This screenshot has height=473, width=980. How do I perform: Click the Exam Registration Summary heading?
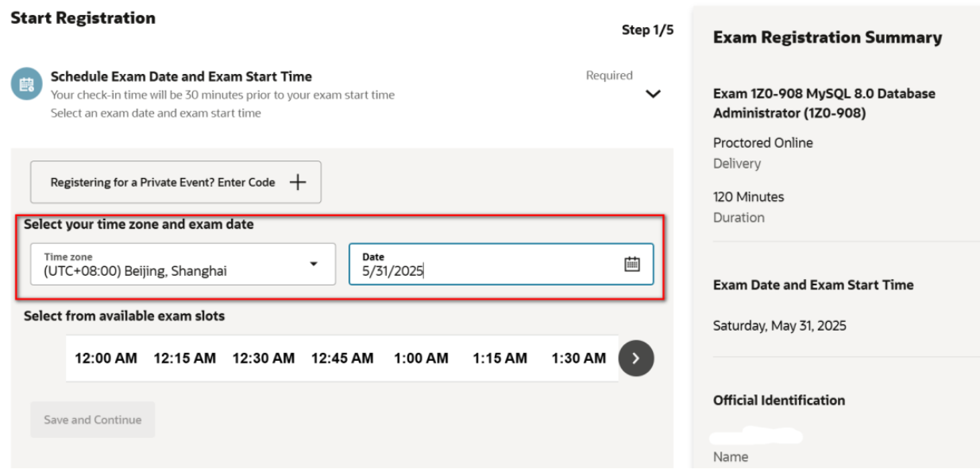(828, 37)
